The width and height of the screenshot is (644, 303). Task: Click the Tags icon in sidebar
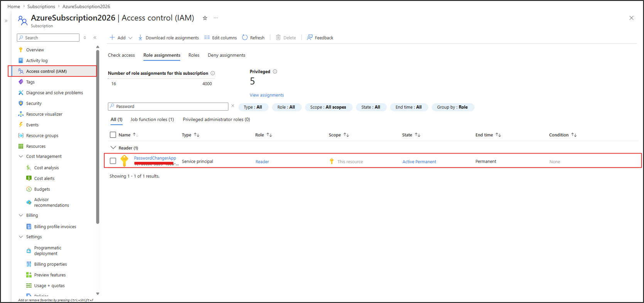pyautogui.click(x=21, y=82)
